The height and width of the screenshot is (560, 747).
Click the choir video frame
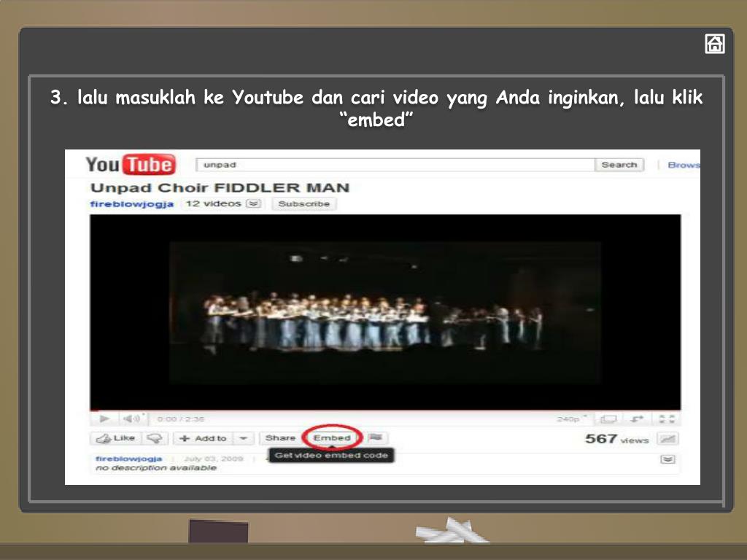pyautogui.click(x=385, y=312)
